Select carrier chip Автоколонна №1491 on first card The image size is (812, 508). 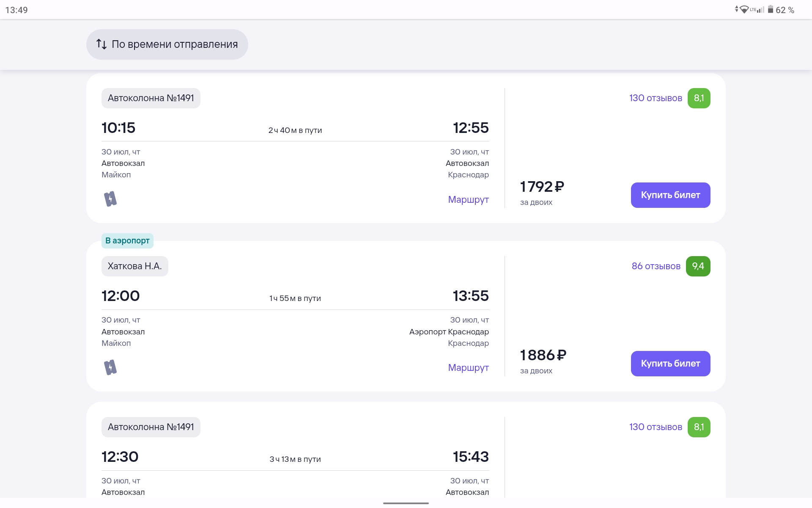point(151,98)
